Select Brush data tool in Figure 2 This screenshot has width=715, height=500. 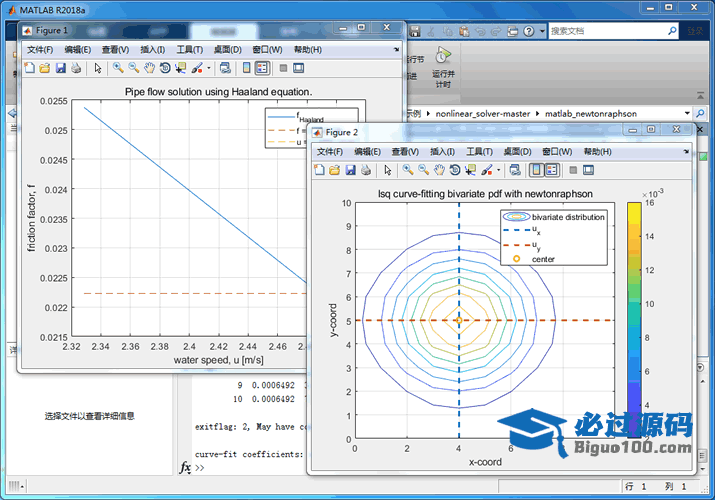(487, 170)
